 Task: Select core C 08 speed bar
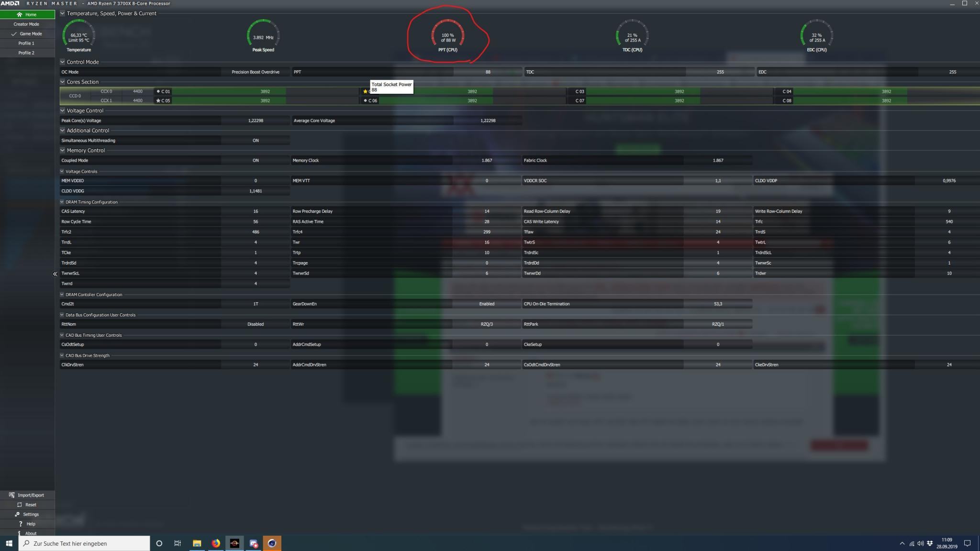point(886,100)
